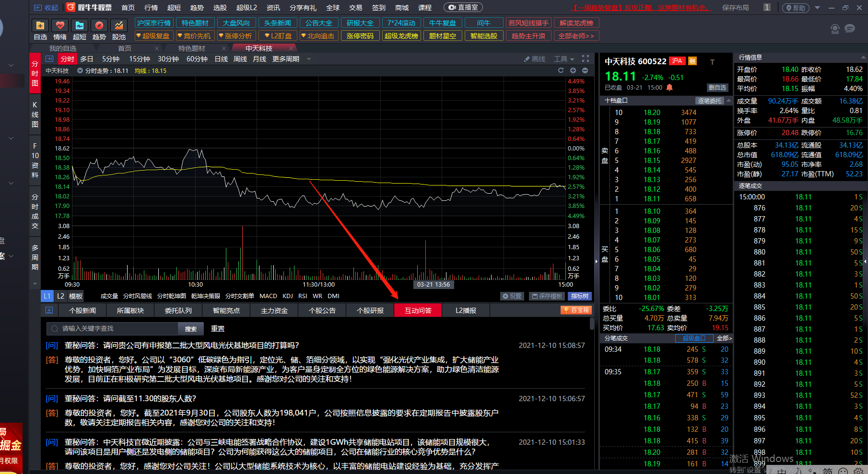Expand the 行情信息 panel dropdown
This screenshot has width=868, height=474.
[x=864, y=58]
